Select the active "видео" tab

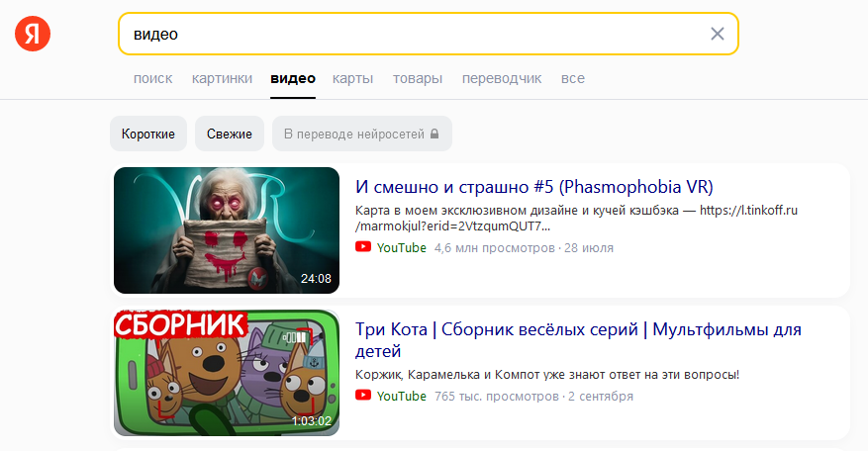[x=293, y=78]
